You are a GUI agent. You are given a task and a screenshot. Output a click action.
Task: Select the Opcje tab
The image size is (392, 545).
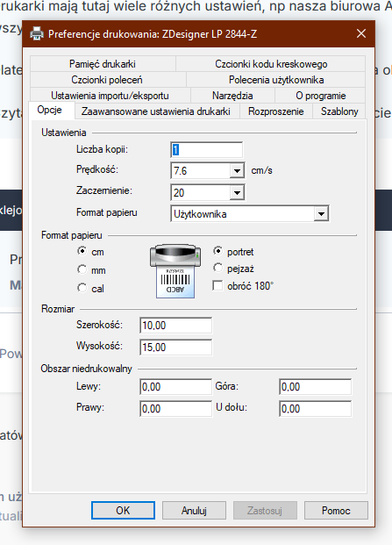click(x=52, y=111)
